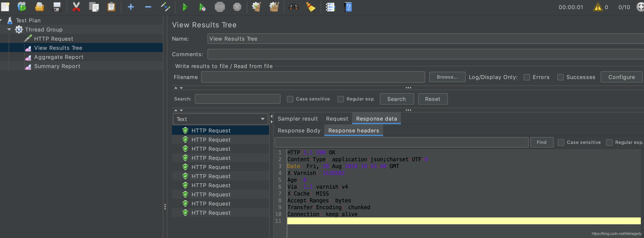Viewport: 644px width, 238px height.
Task: Open the Function Helper list icon
Action: coord(330,7)
